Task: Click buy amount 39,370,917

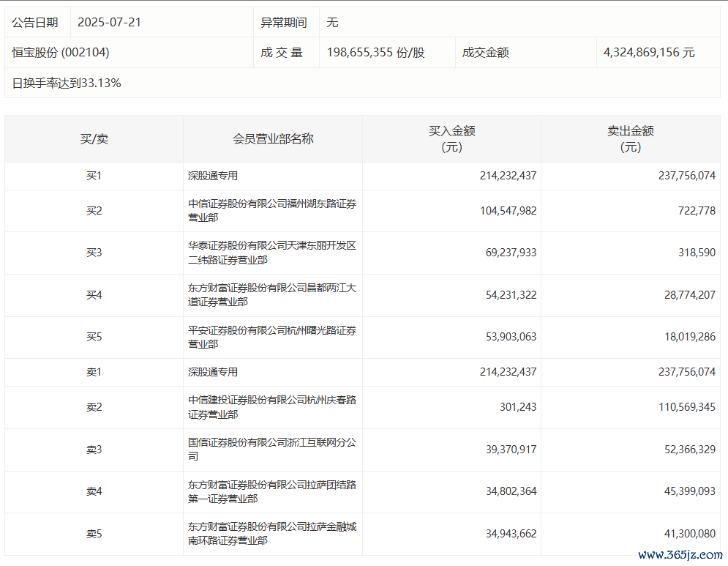Action: (511, 450)
